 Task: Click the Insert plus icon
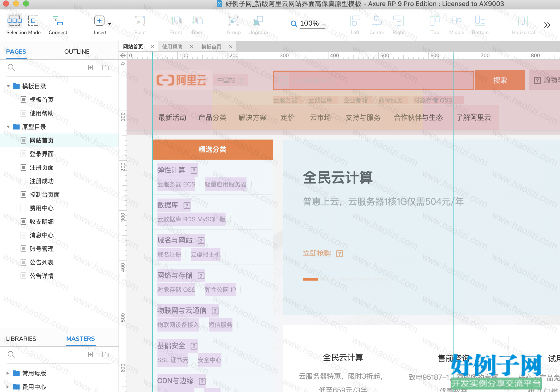pos(99,21)
